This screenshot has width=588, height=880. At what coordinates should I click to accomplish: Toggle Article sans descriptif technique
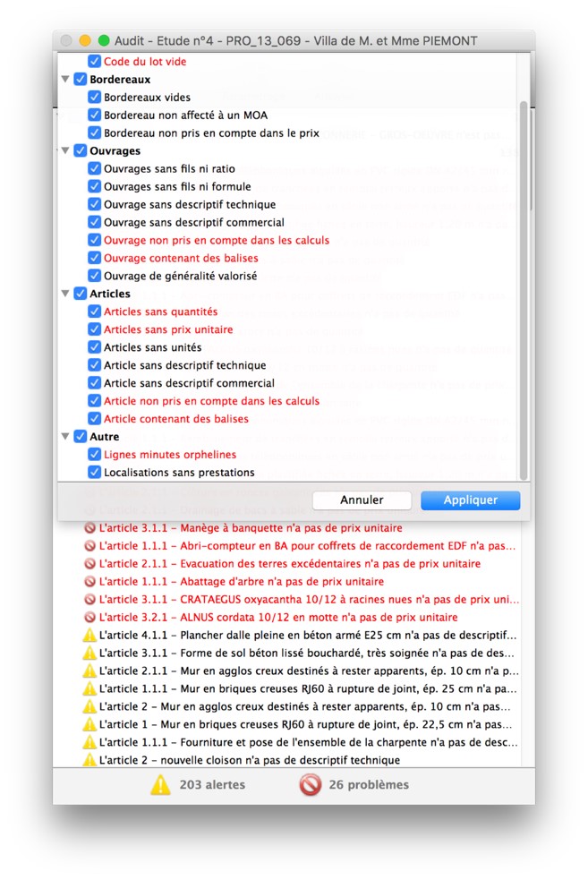[x=94, y=365]
